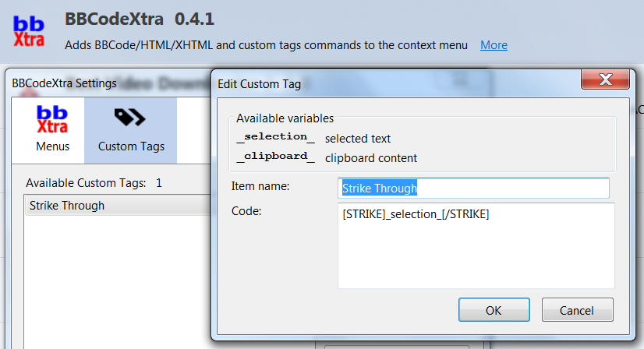Viewport: 644px width, 349px height.
Task: Click the Available Custom Tags count label
Action: 94,183
